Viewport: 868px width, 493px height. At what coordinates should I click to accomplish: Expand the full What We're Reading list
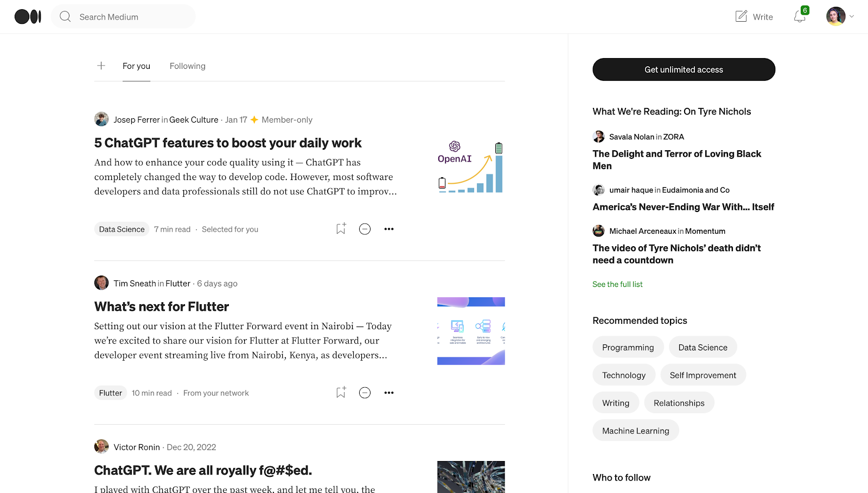point(617,284)
